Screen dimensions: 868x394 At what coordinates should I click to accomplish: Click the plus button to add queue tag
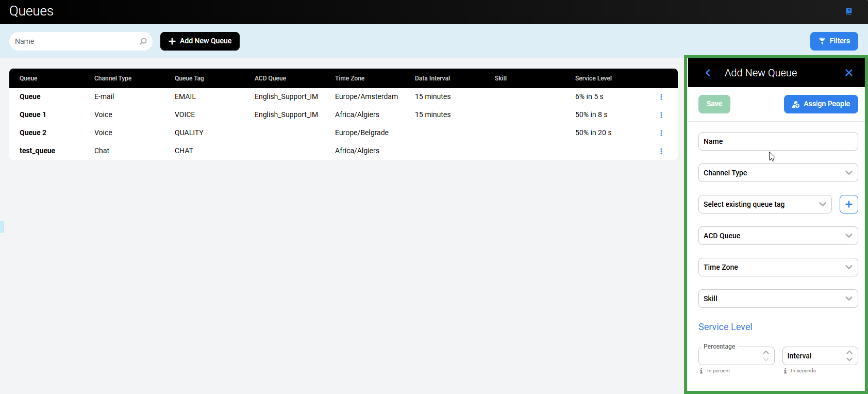click(x=848, y=204)
